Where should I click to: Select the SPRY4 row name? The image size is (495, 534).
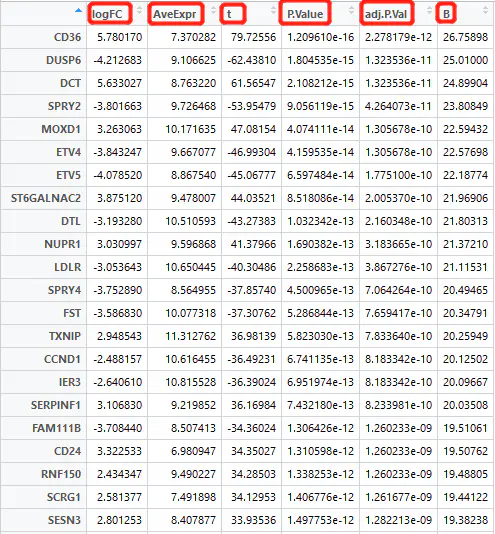(64, 290)
